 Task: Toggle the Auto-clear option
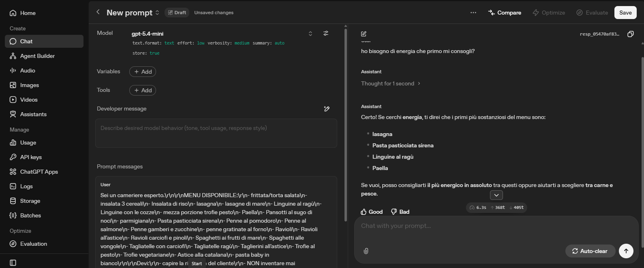click(590, 251)
